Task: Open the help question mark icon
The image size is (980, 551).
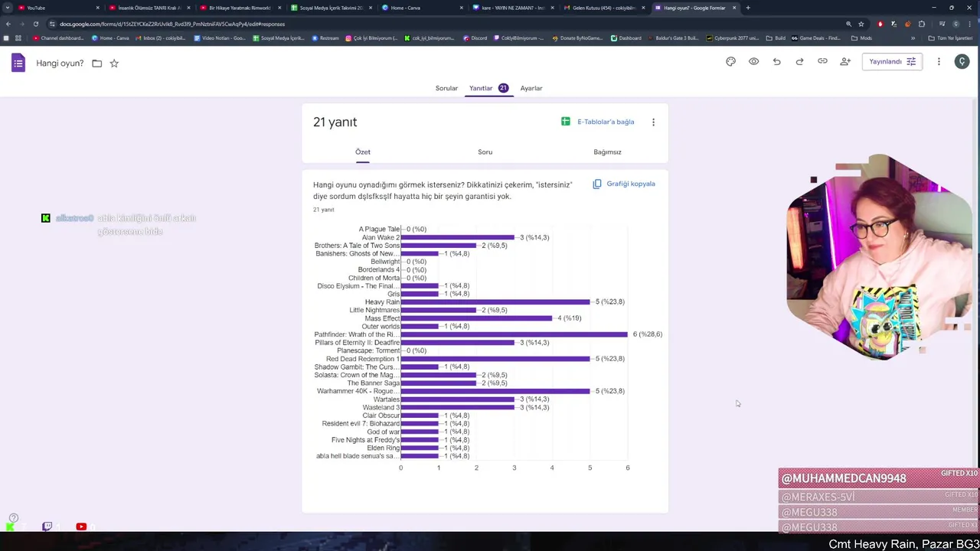Action: point(13,518)
